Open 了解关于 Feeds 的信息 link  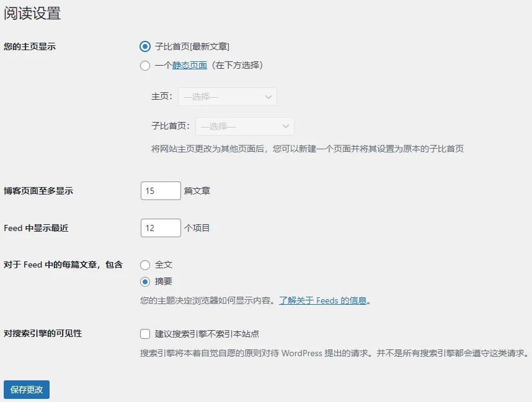[322, 301]
